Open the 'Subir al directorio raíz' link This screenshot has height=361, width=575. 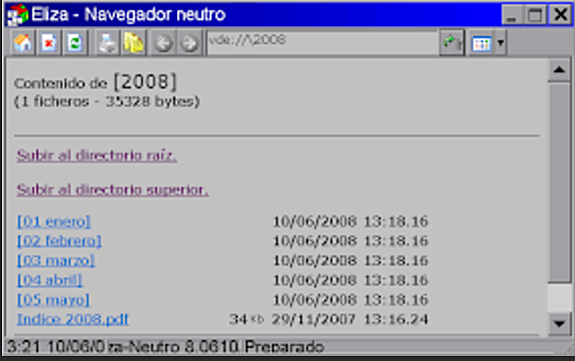(96, 156)
